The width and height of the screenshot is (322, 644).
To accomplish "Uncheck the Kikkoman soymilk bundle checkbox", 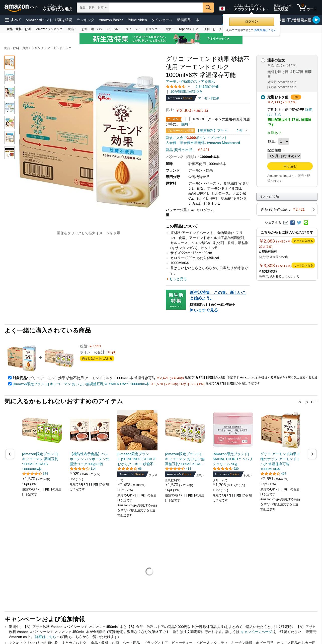I will (10, 384).
